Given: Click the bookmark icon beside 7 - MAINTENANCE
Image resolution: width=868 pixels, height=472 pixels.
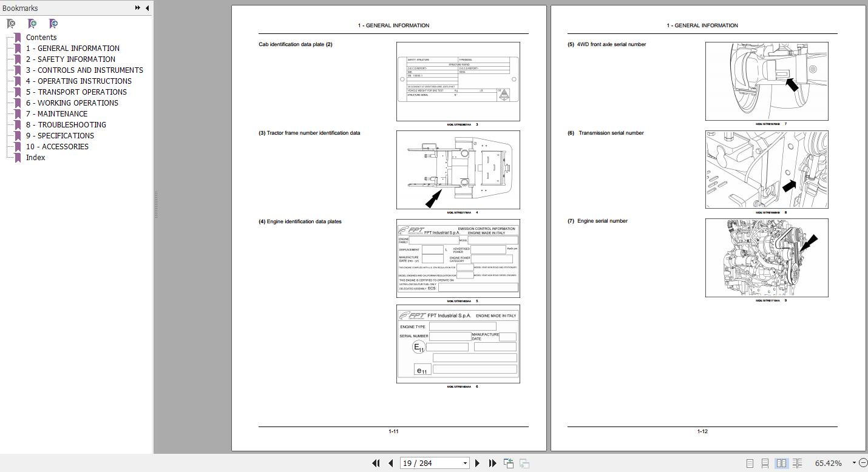Looking at the screenshot, I should pyautogui.click(x=18, y=113).
